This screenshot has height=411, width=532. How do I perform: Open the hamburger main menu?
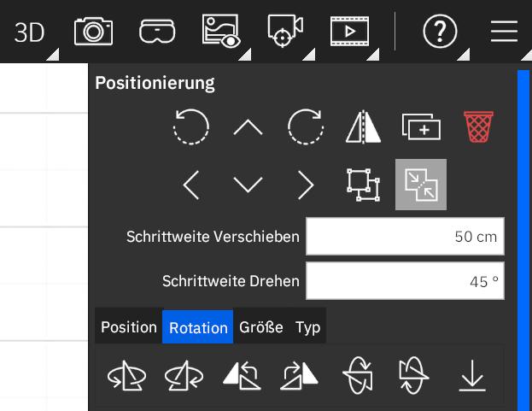point(504,32)
